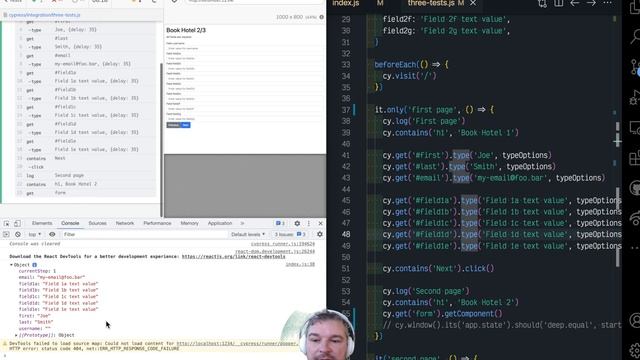This screenshot has height=360, width=640.
Task: Click the '-click' command log entry
Action: tap(86, 167)
